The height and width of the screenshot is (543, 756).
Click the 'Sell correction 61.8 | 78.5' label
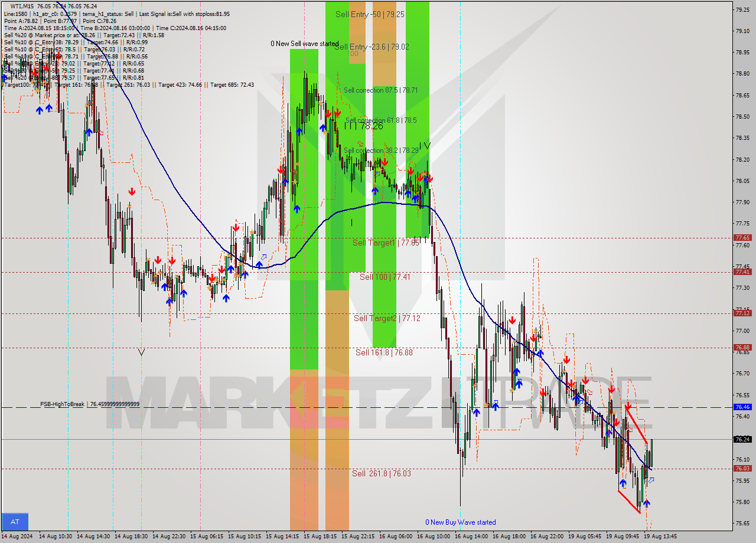[x=381, y=120]
